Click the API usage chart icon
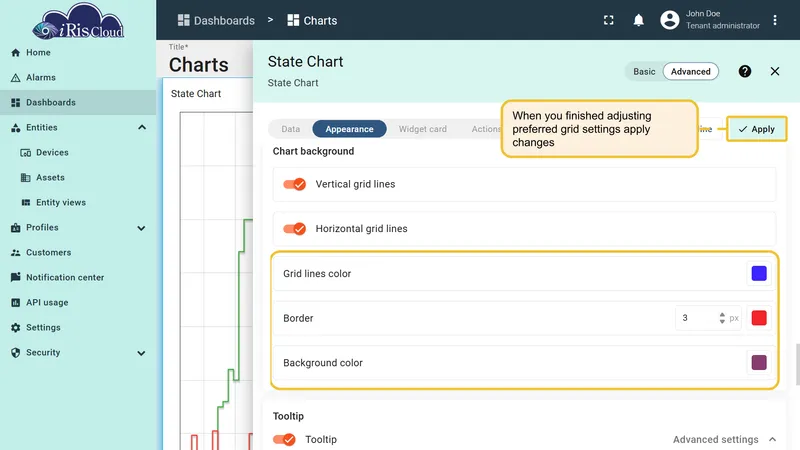Viewport: 800px width, 450px height. (x=15, y=303)
